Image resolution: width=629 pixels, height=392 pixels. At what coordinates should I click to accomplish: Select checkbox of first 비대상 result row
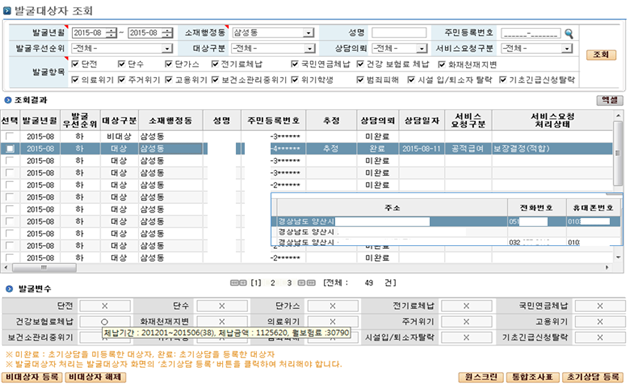tap(10, 136)
